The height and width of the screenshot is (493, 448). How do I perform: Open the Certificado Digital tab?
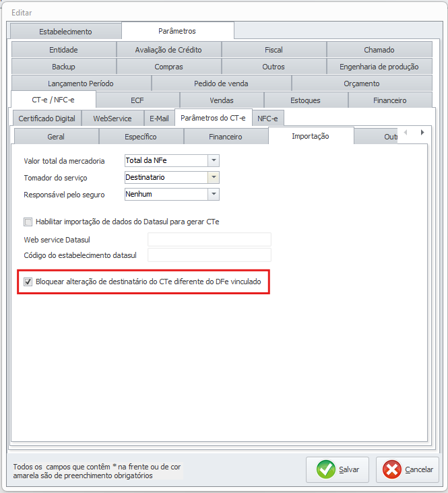pos(46,118)
